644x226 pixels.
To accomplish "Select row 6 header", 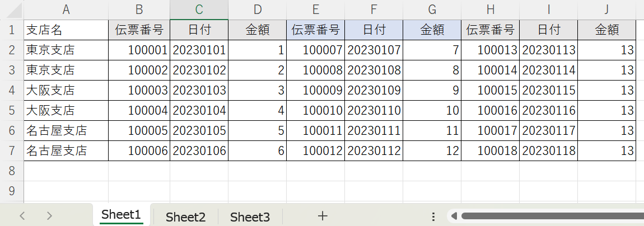I will coord(12,130).
